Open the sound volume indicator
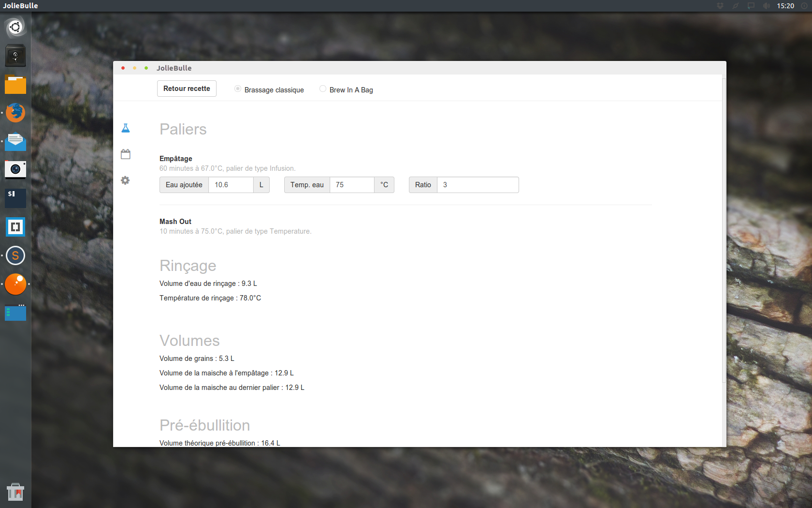 [x=766, y=6]
